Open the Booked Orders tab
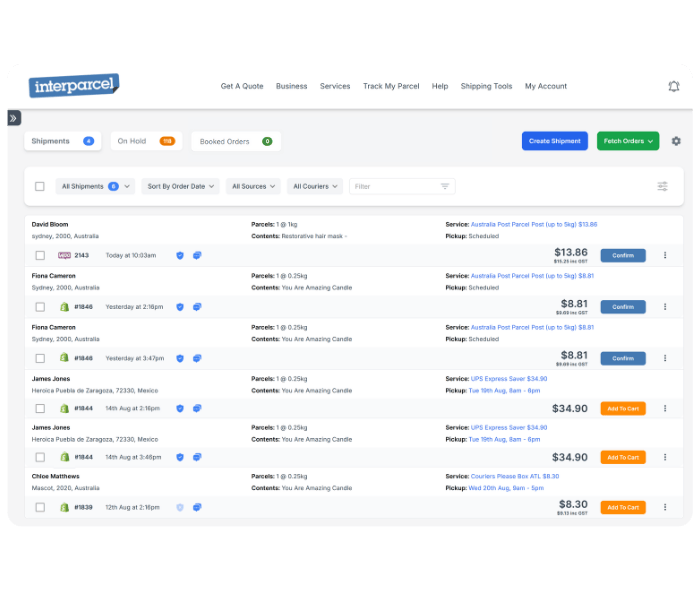Image resolution: width=700 pixels, height=600 pixels. [x=236, y=141]
